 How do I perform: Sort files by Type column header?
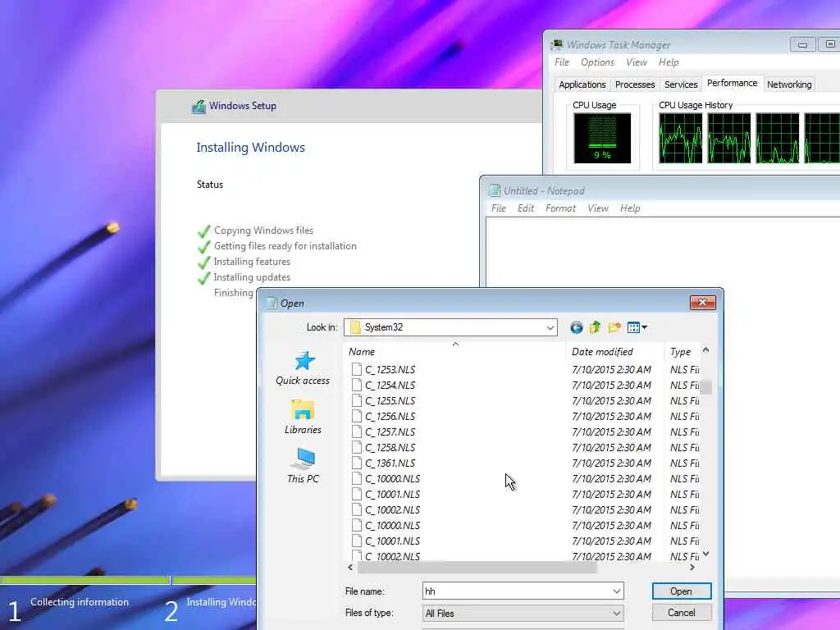tap(682, 351)
